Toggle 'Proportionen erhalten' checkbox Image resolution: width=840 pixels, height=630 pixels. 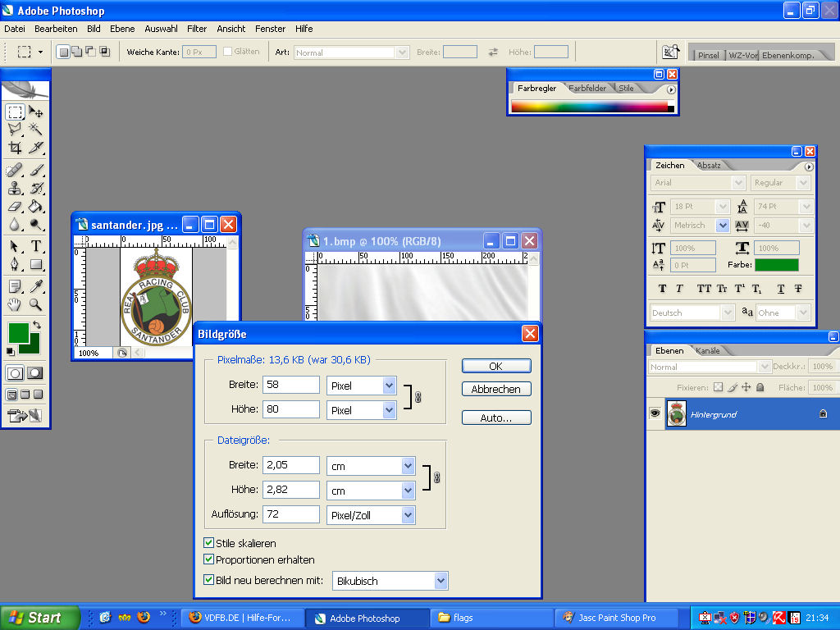[208, 559]
